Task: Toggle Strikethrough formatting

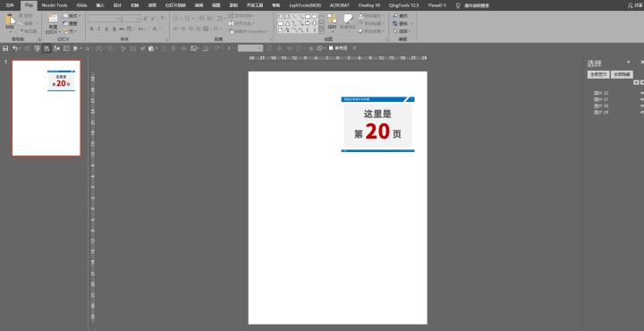Action: pyautogui.click(x=122, y=29)
